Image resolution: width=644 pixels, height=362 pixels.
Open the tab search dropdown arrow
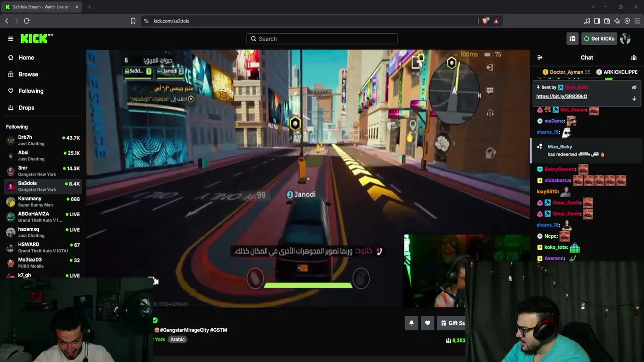(593, 7)
